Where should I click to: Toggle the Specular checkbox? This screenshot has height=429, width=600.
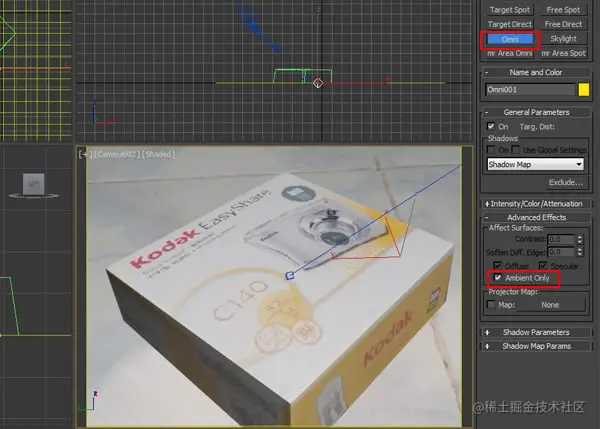pos(543,265)
